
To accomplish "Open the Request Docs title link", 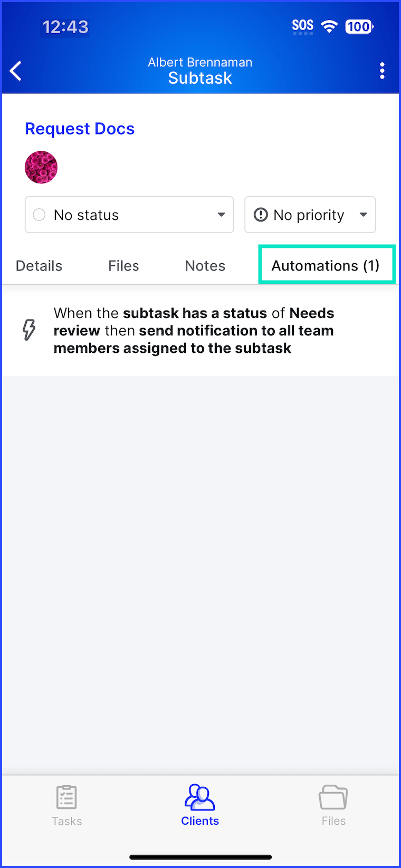I will (80, 129).
